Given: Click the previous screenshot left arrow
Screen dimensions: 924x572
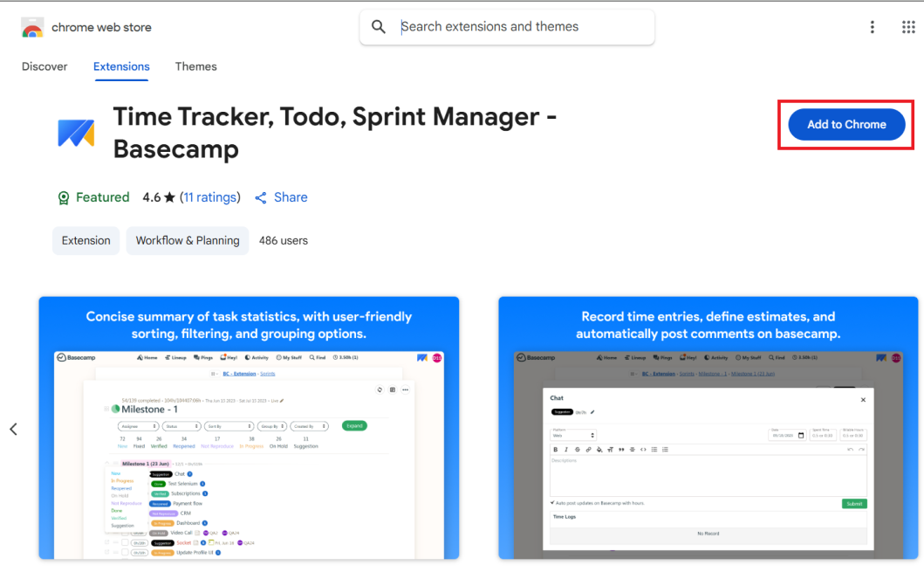Looking at the screenshot, I should click(14, 429).
